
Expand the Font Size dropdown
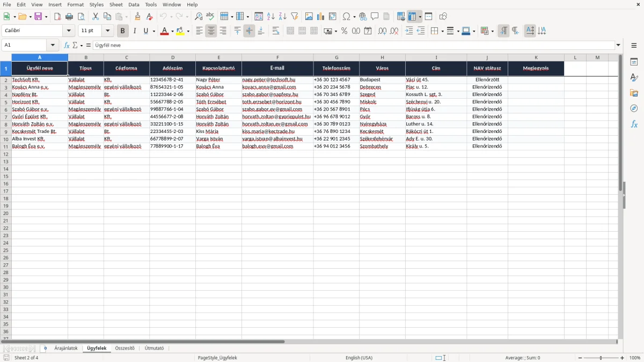108,31
